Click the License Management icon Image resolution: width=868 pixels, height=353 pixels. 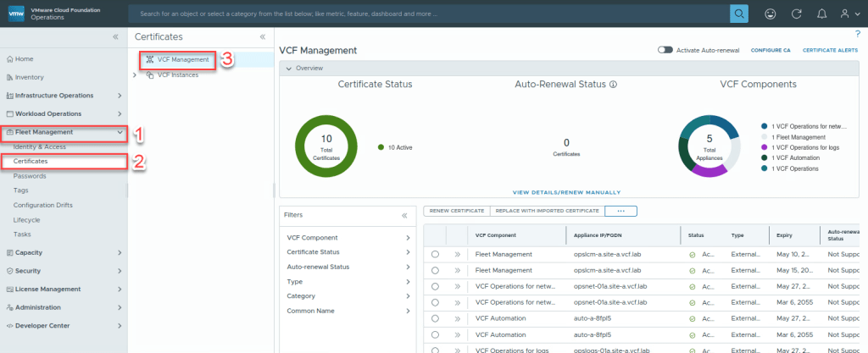9,289
